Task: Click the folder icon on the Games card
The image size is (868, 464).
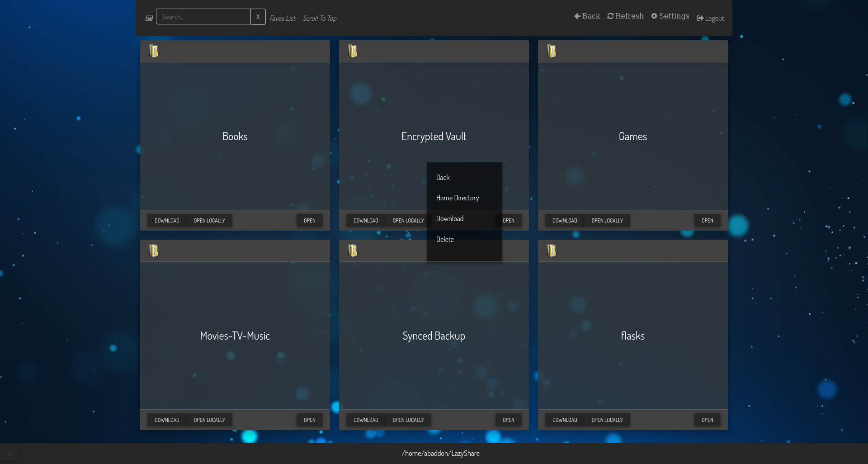Action: pyautogui.click(x=552, y=51)
